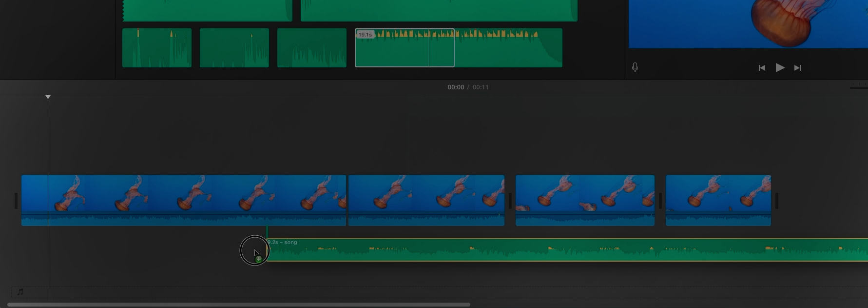Select the third jellyfish video clip in timeline
This screenshot has height=308, width=868.
tap(585, 200)
